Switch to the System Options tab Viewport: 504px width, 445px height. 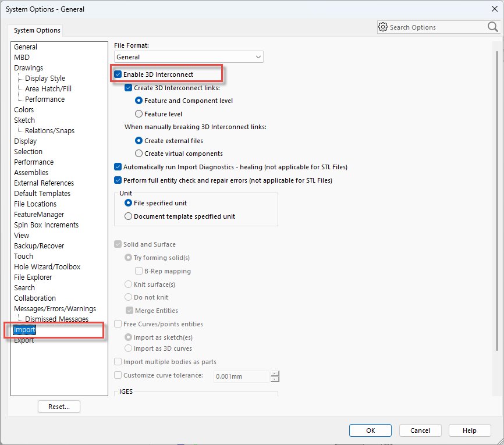point(37,30)
